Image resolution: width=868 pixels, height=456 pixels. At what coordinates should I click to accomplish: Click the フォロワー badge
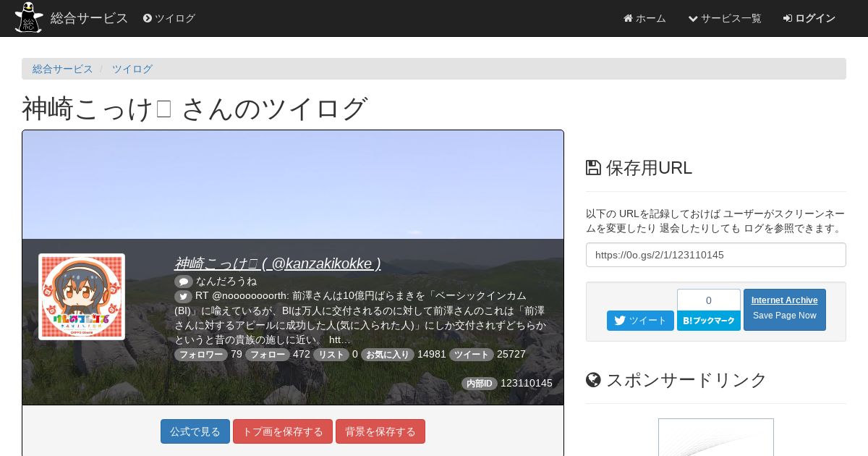point(201,355)
